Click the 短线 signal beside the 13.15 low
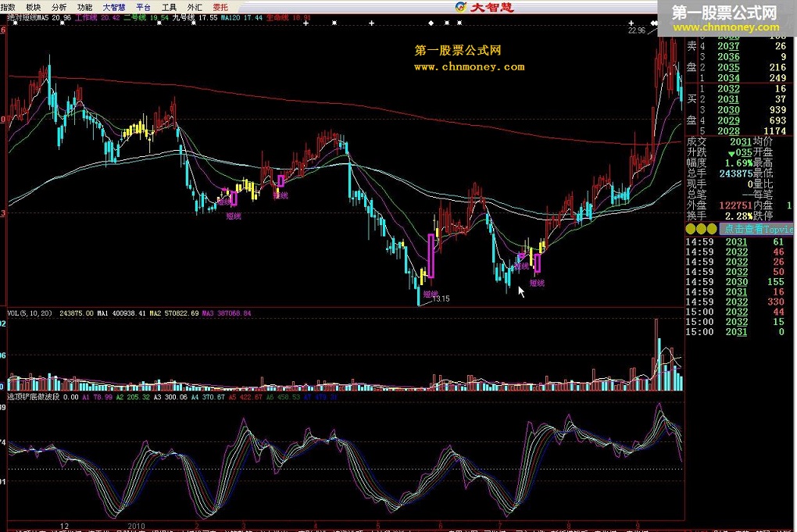This screenshot has width=797, height=532. [430, 295]
